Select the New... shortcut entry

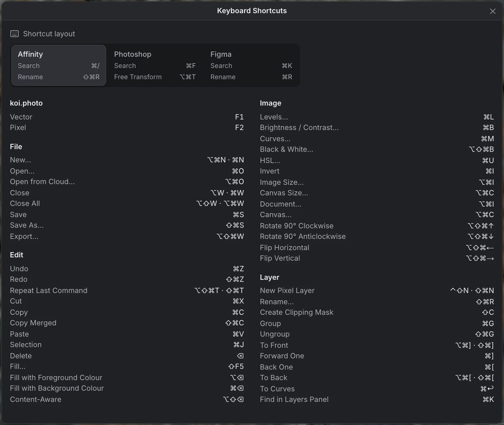[x=127, y=160]
